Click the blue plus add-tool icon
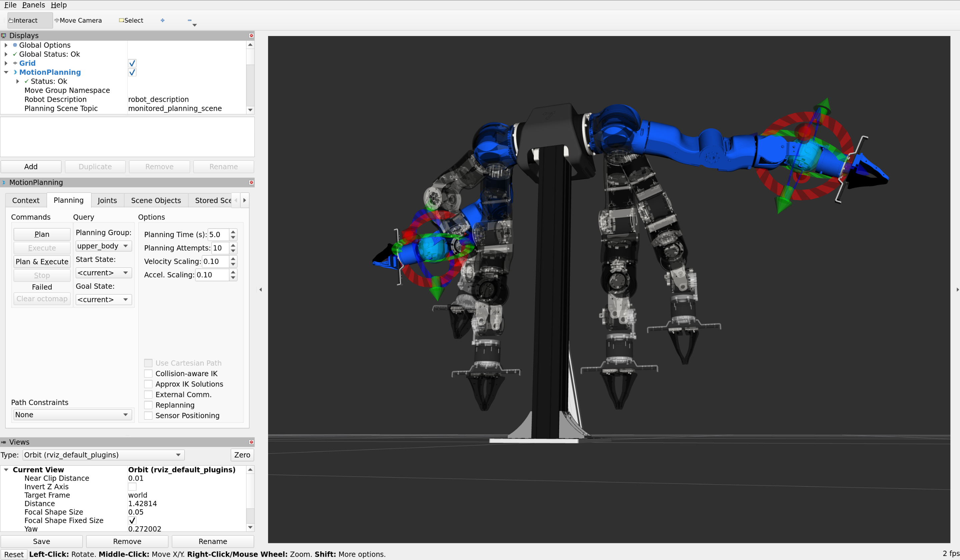Screen dimensions: 960x560 (x=163, y=21)
